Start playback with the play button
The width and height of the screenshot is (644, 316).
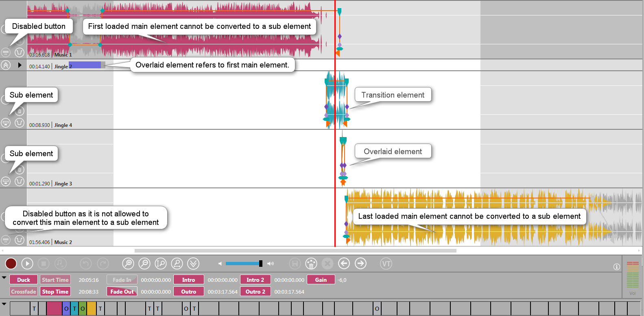[x=27, y=264]
